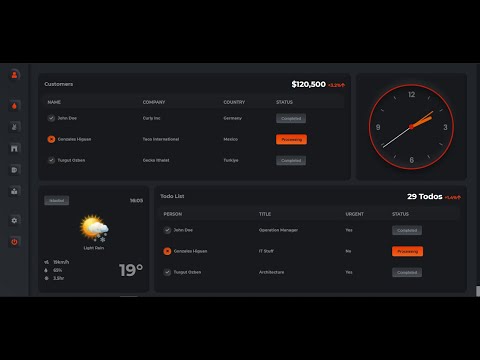The height and width of the screenshot is (360, 480).
Task: Click the analog clock face
Action: coord(411,127)
